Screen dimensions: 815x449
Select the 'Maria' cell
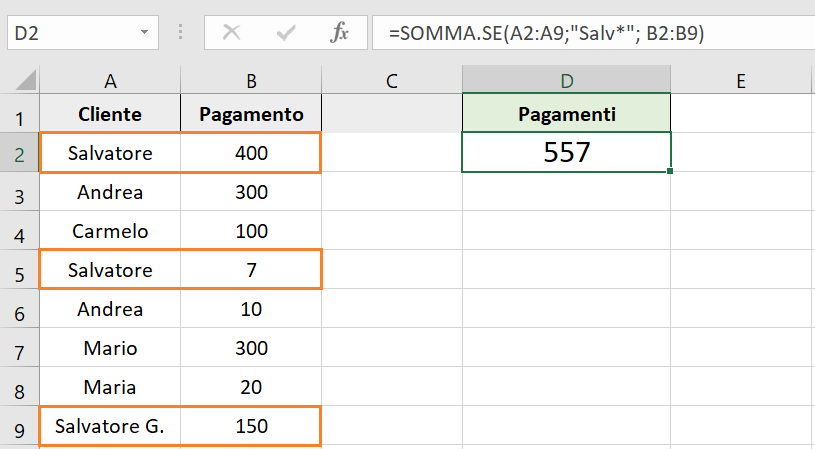(110, 387)
